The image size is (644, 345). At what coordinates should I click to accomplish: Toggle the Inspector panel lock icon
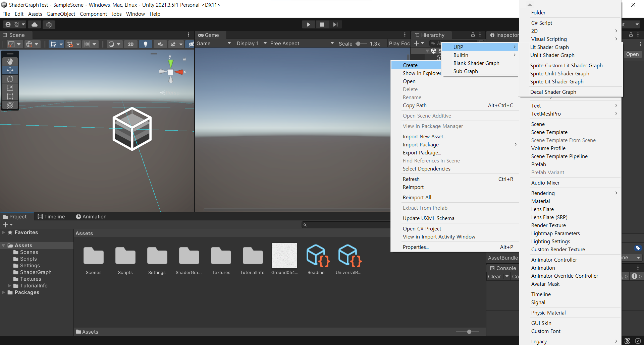[631, 35]
